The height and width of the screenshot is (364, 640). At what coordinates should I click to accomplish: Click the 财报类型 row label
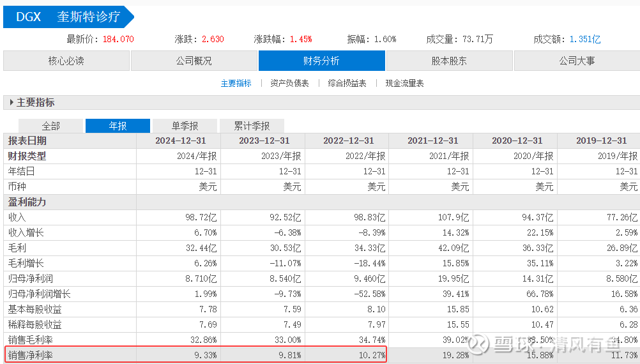point(27,156)
